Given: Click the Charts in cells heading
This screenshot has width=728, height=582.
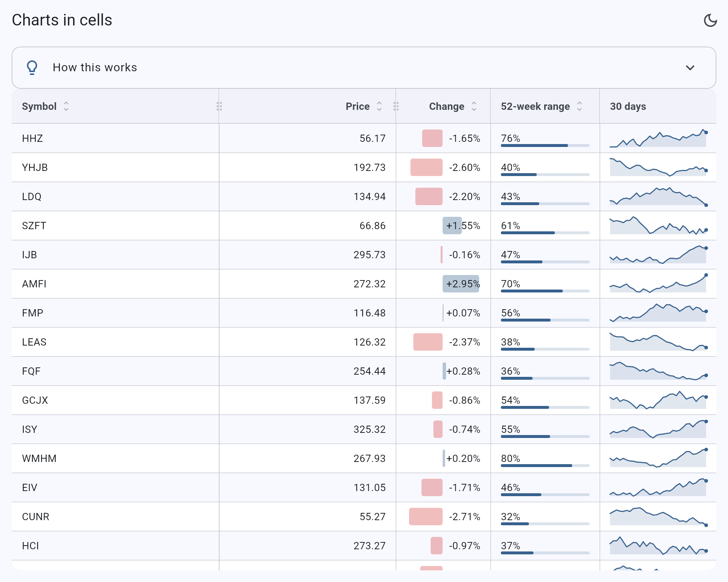Looking at the screenshot, I should pos(62,20).
